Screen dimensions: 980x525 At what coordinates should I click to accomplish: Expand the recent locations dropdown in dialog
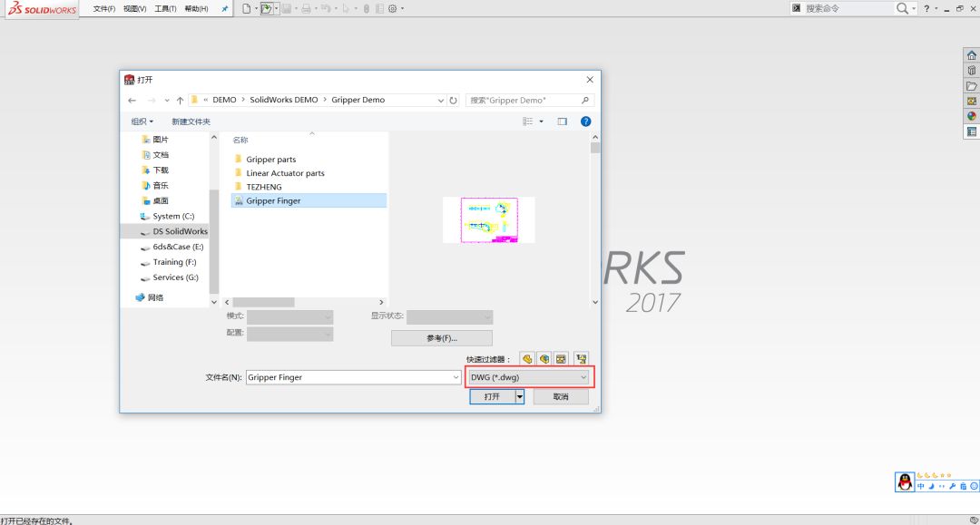tap(167, 101)
